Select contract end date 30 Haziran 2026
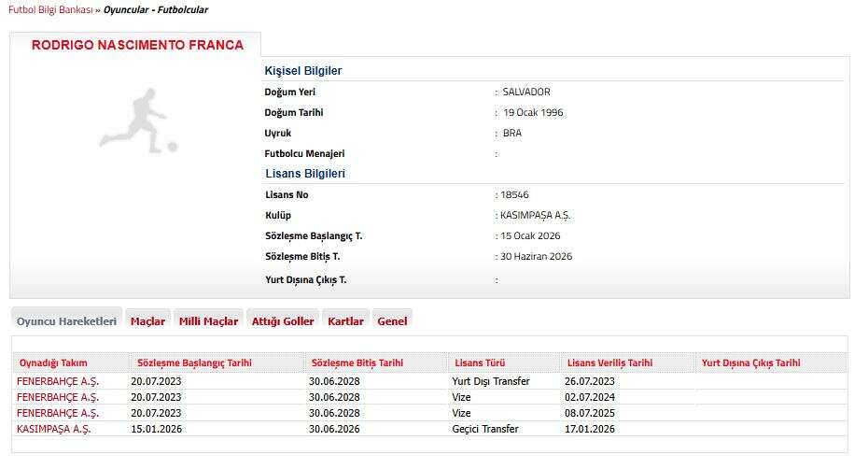This screenshot has width=868, height=469. point(536,256)
